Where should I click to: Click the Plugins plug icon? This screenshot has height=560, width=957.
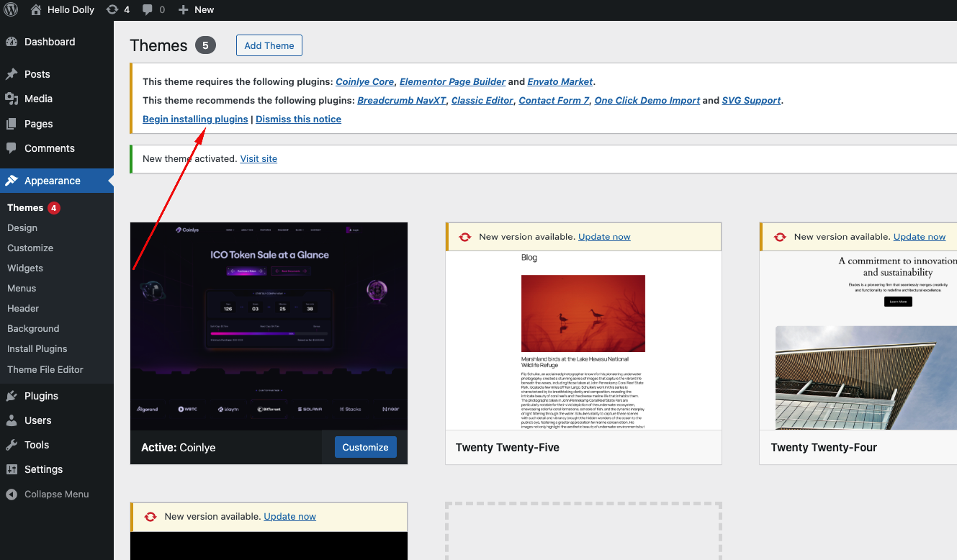coord(12,396)
